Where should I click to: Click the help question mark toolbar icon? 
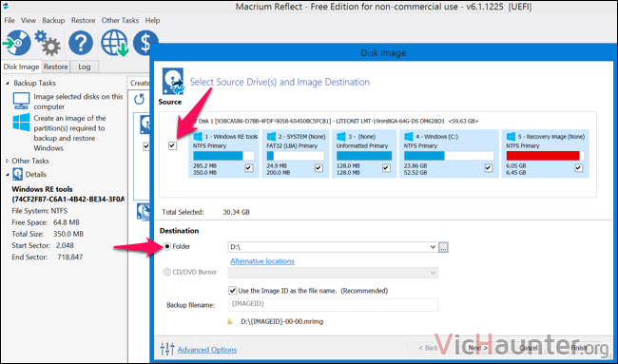(x=81, y=43)
